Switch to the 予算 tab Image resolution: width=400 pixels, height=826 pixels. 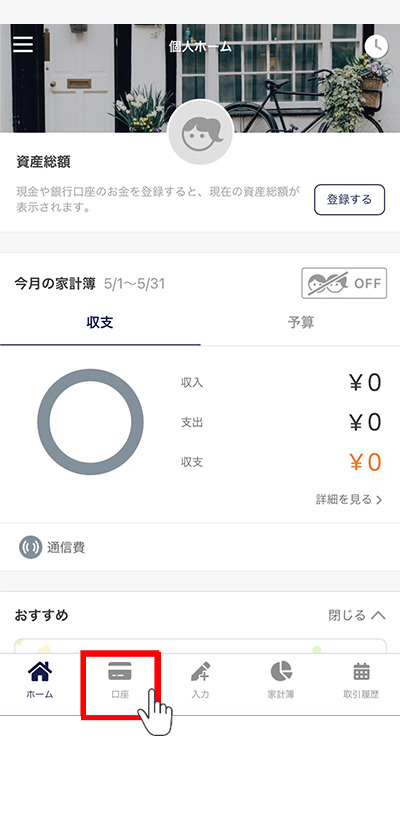pyautogui.click(x=300, y=322)
